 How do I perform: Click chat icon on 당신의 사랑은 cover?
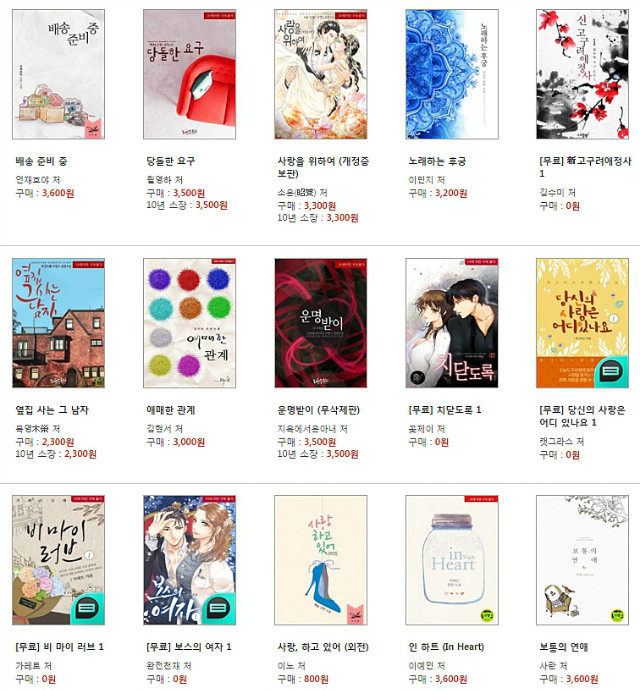(612, 372)
